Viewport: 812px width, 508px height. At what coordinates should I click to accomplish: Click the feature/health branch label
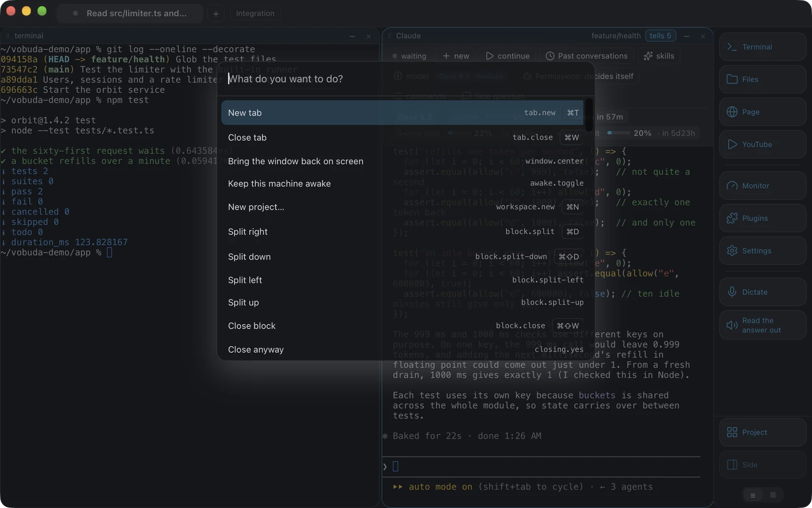616,36
